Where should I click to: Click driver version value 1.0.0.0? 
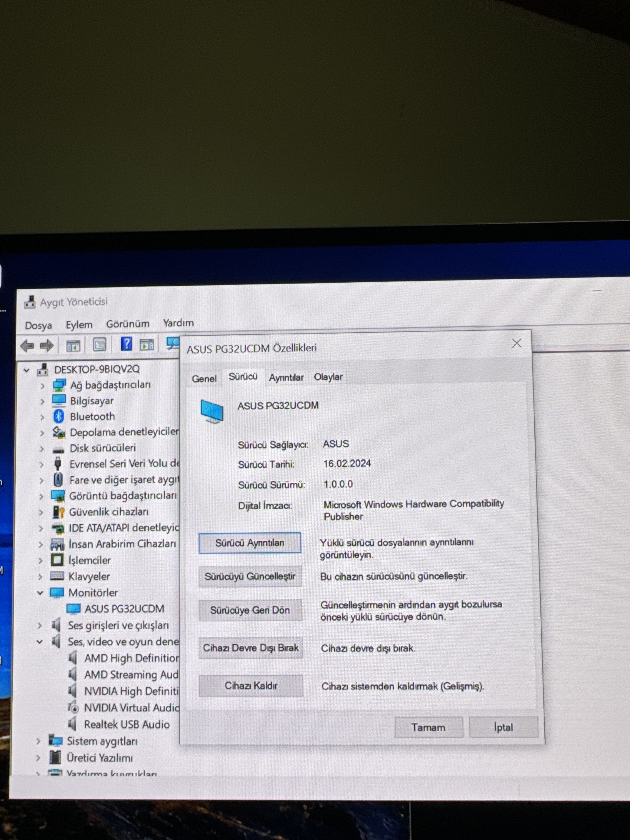pyautogui.click(x=338, y=484)
